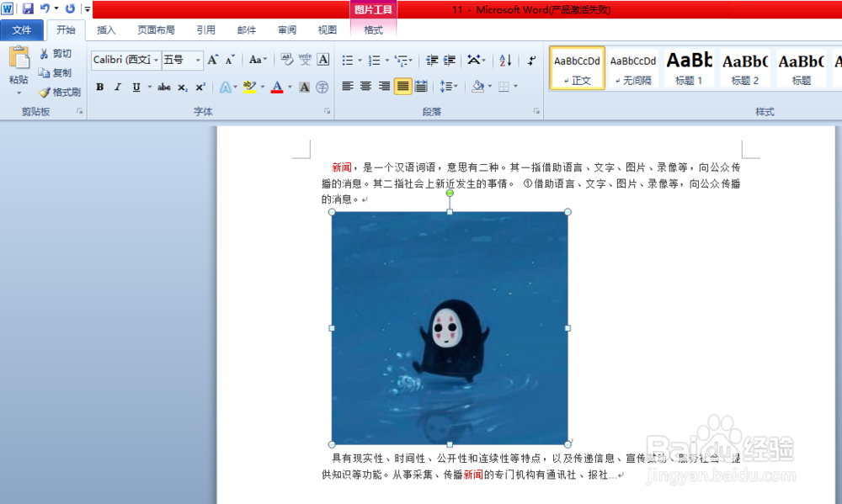Open the Font (字体) dialog launcher

click(x=327, y=111)
